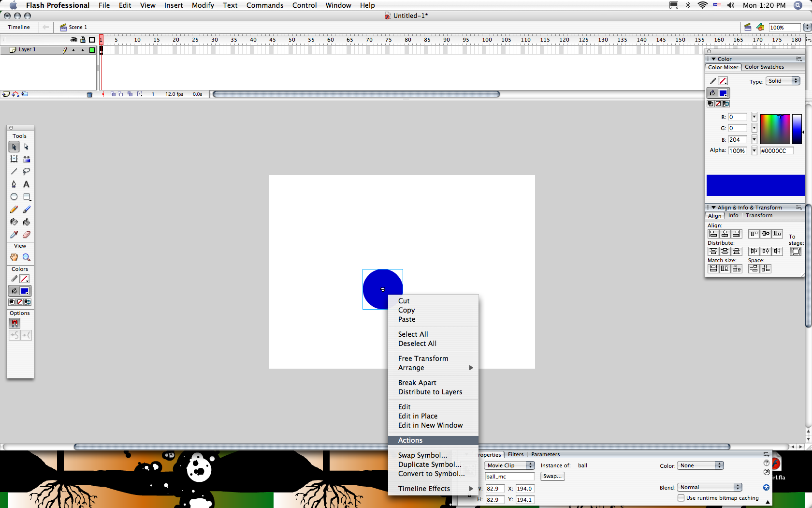Select the Gradient Transform tool
812x508 pixels.
(x=26, y=159)
